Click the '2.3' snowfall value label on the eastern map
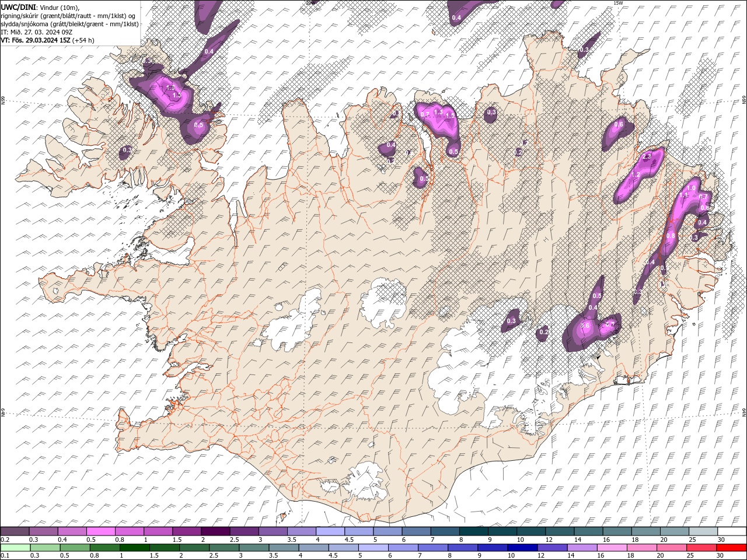The image size is (747, 560). pyautogui.click(x=647, y=157)
